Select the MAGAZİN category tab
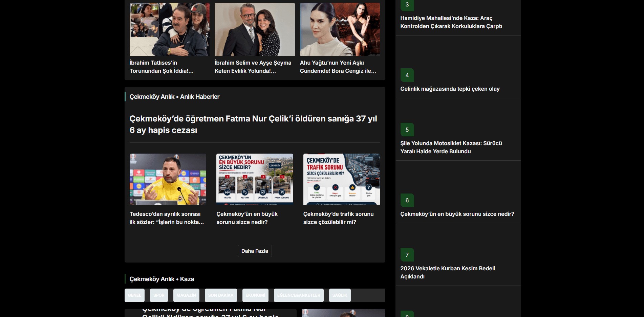Viewport: 644px width, 317px height. pyautogui.click(x=186, y=295)
